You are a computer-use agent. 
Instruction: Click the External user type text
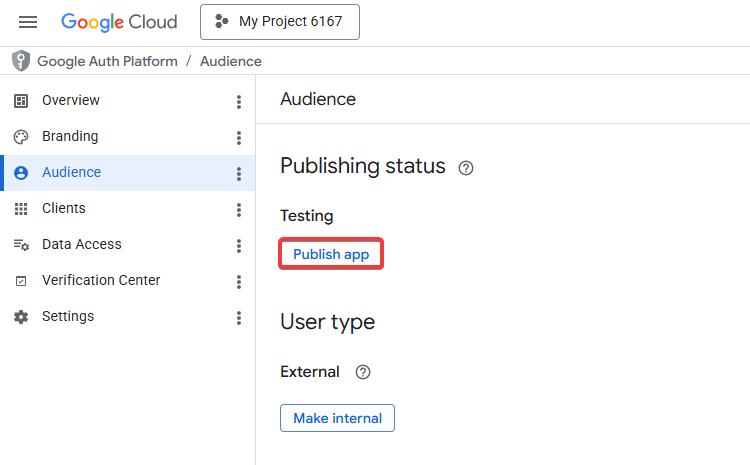[310, 372]
